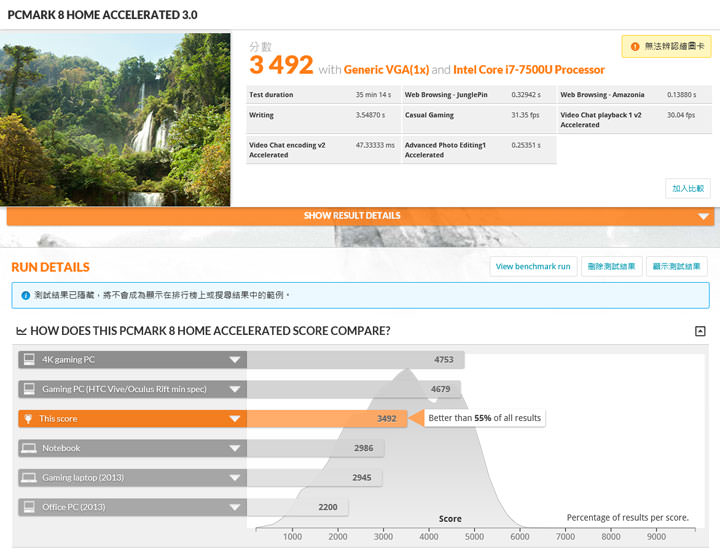Click the waterfall benchmark thumbnail image

116,119
